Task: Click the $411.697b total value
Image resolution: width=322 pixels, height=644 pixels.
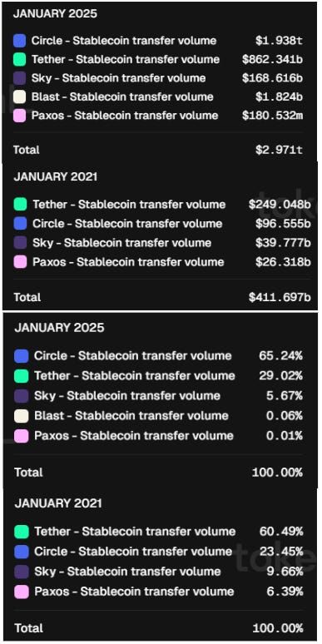Action: point(280,297)
